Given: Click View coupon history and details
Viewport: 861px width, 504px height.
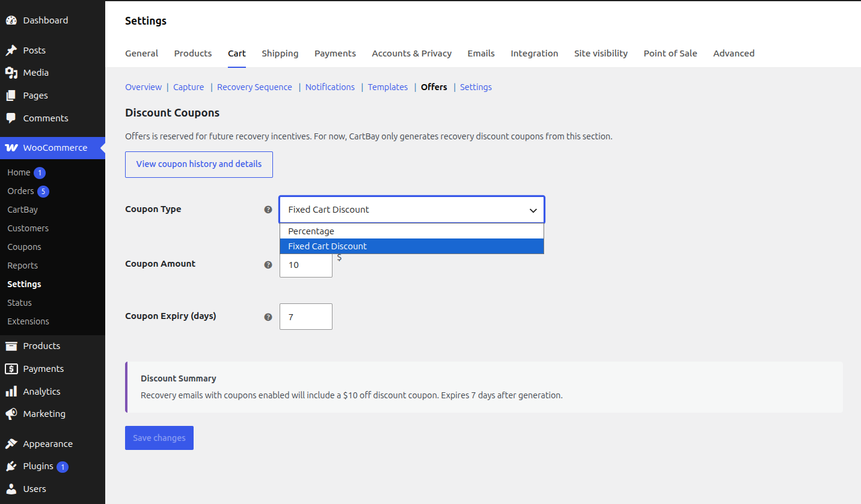Looking at the screenshot, I should 199,165.
